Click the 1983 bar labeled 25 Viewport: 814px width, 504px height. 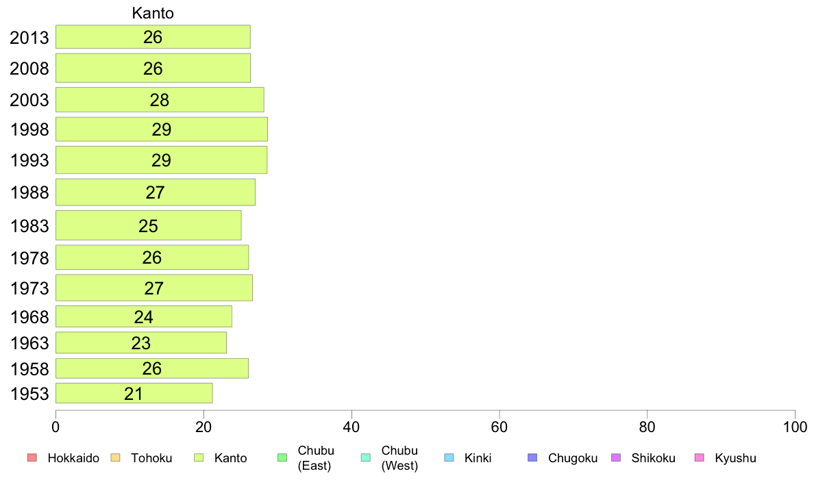pos(149,225)
